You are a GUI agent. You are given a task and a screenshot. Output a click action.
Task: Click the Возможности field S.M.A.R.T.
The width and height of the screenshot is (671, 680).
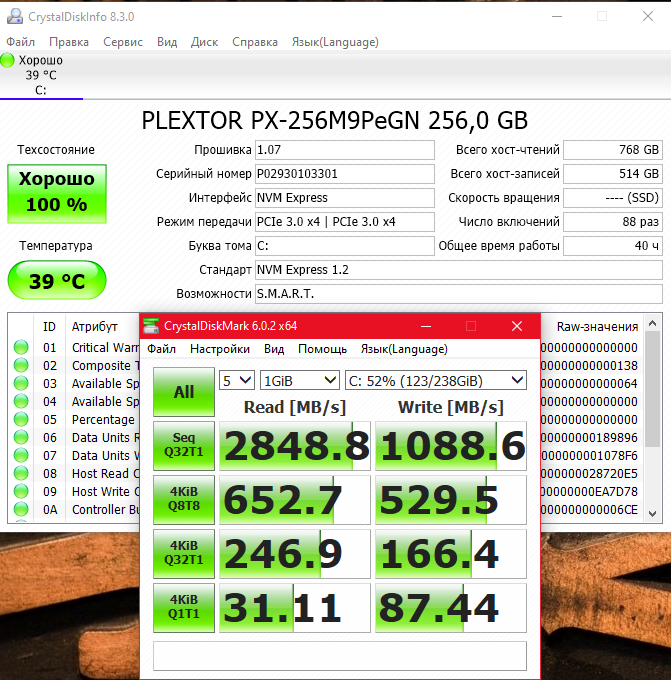coord(459,294)
